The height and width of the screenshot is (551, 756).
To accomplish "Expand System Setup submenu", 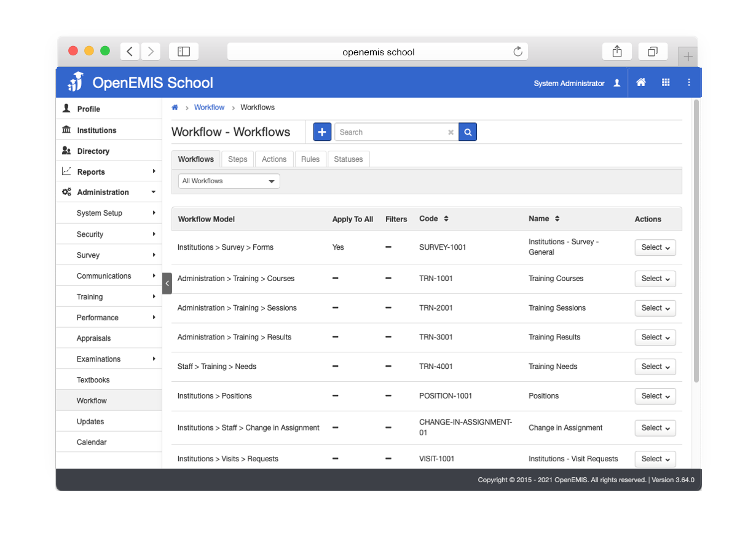I will 109,213.
